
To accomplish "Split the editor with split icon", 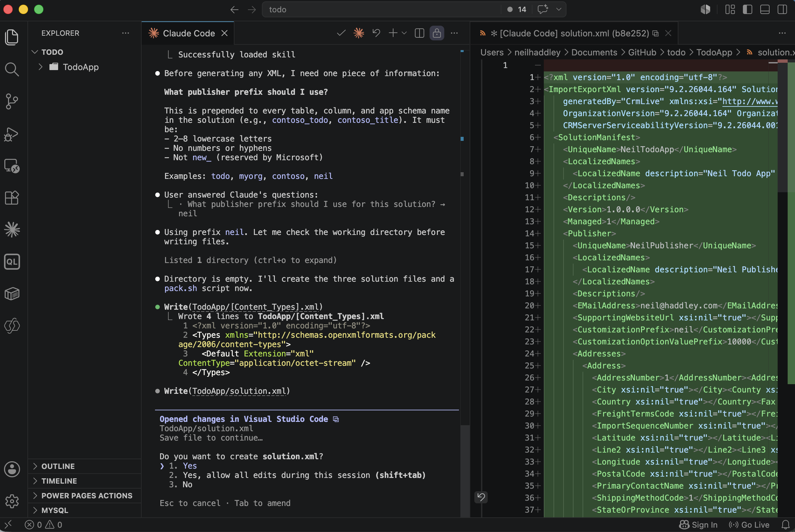I will coord(420,33).
